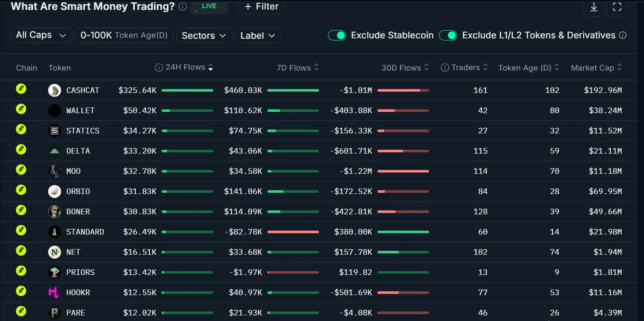Click the chain icon in the WALLET row
The image size is (644, 321).
[21, 110]
